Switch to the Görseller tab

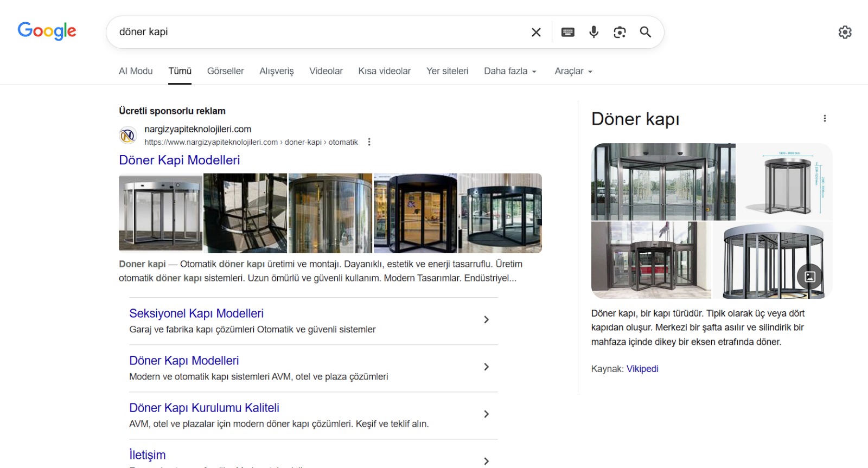pos(225,71)
